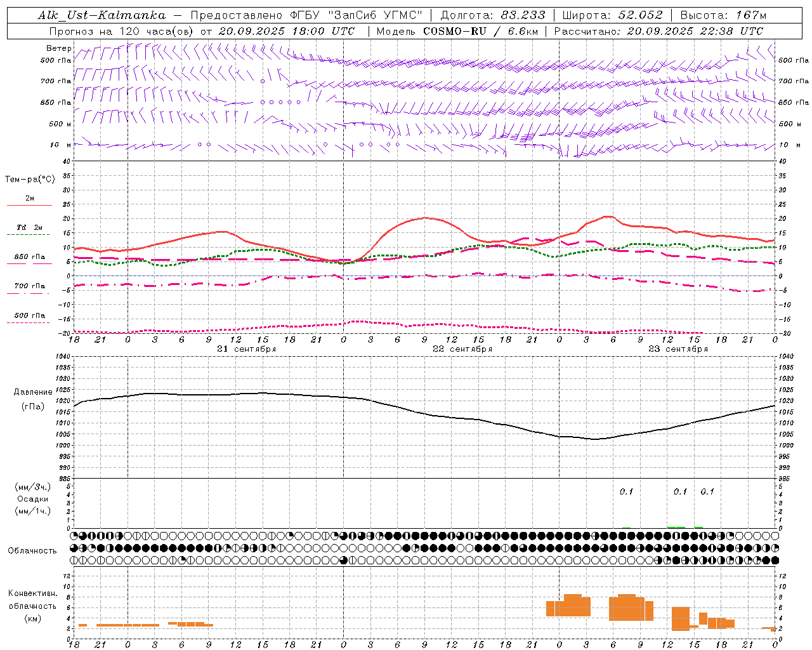Click the Тем-ра(°C) legend title
Image resolution: width=812 pixels, height=650 pixels.
[30, 180]
